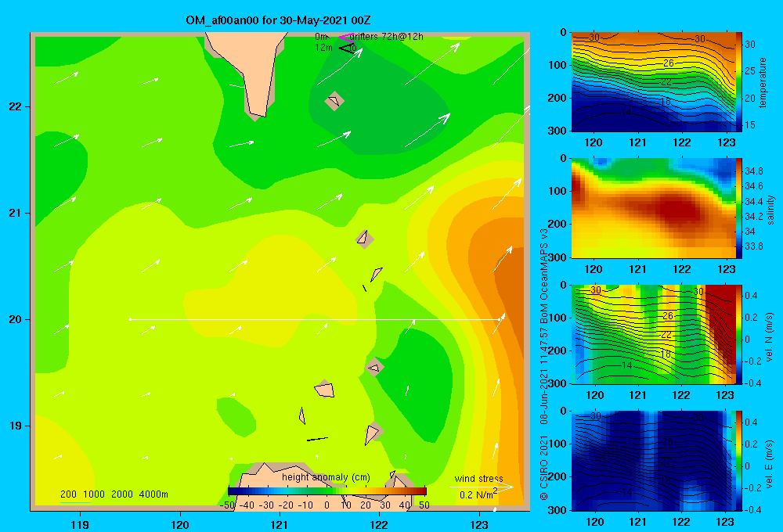Click the 'vel. E (m/s)' label

pyautogui.click(x=769, y=464)
